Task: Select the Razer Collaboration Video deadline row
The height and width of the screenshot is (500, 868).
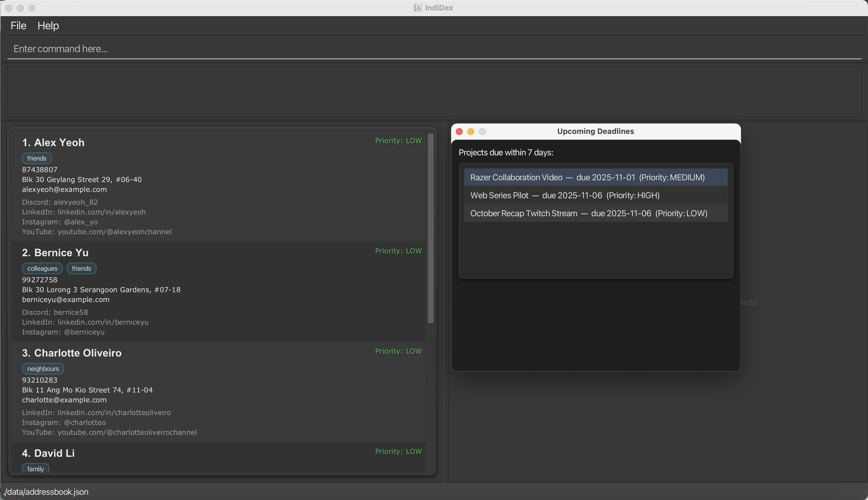Action: coord(595,177)
